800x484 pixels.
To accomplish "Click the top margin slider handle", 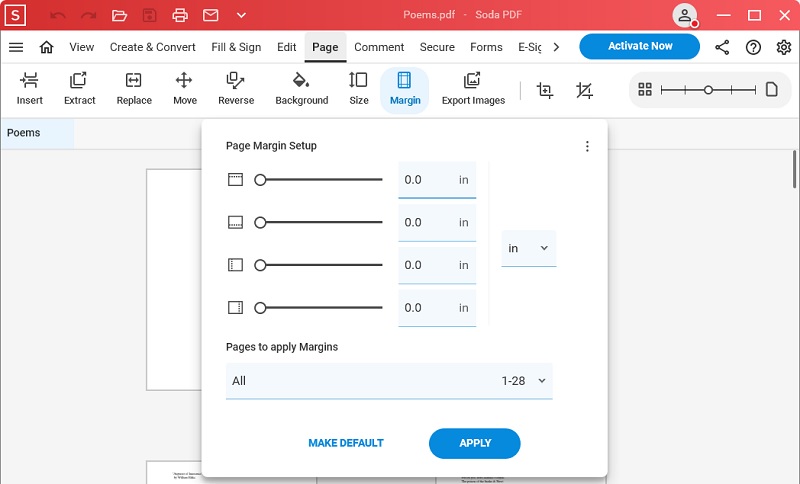I will 260,180.
